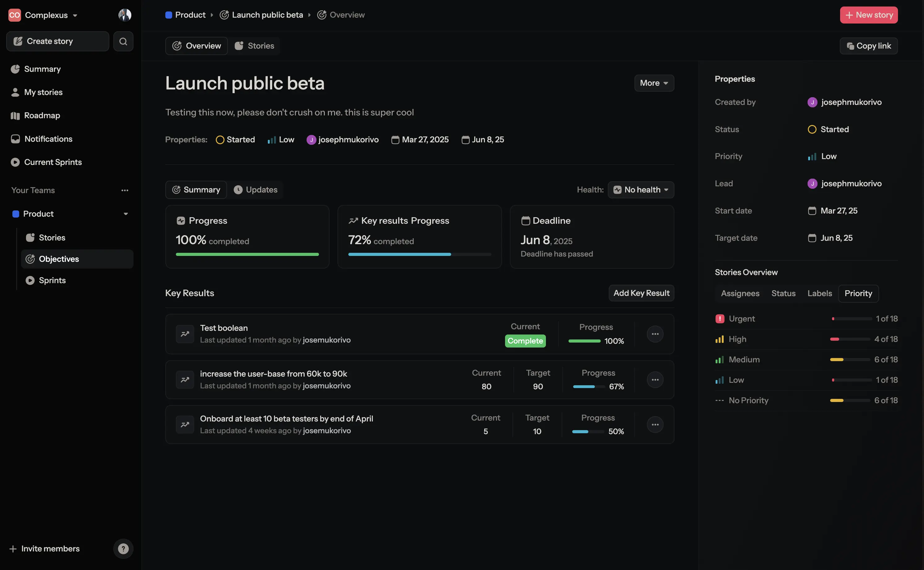Click the Launch public beta title
The image size is (924, 570).
(245, 83)
